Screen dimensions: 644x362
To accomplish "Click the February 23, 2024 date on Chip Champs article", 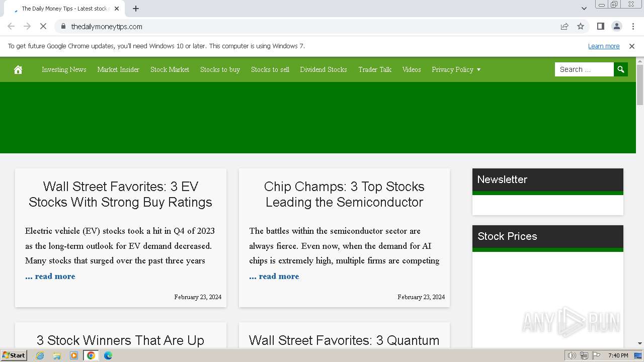I will 421,297.
